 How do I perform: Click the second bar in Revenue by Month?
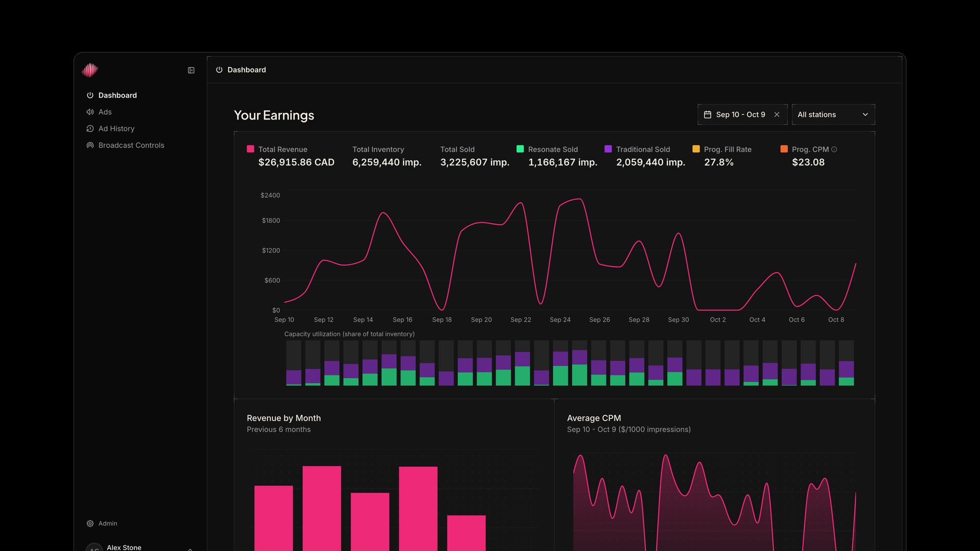[322, 508]
